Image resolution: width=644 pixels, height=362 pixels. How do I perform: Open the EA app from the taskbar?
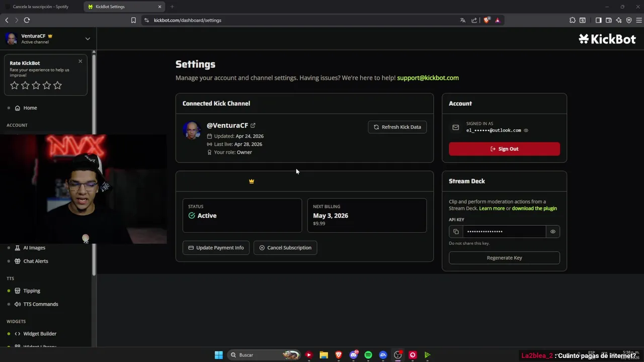(383, 355)
